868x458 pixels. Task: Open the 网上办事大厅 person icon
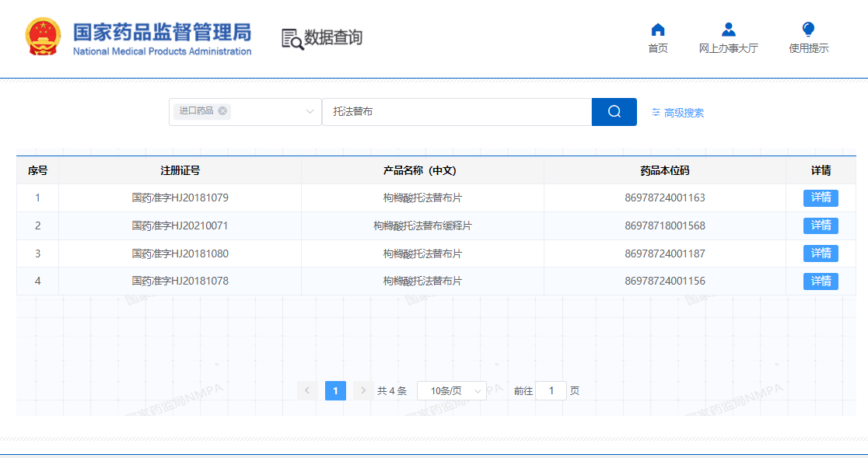pos(729,30)
